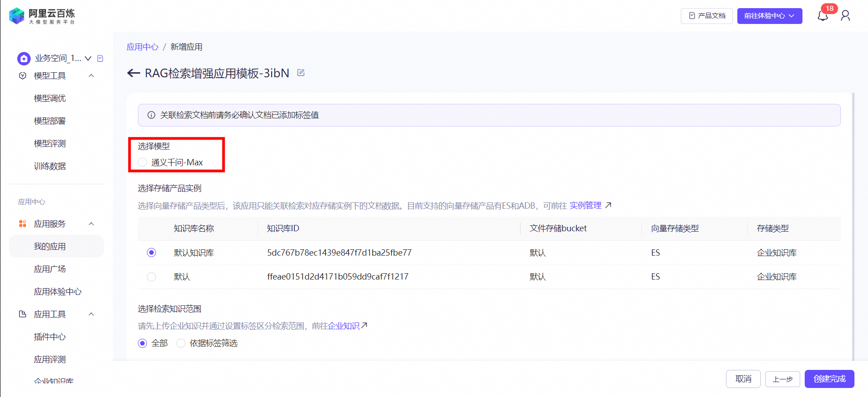Click the Alibaba Cloud Bailian logo
The height and width of the screenshot is (397, 868).
coord(42,16)
